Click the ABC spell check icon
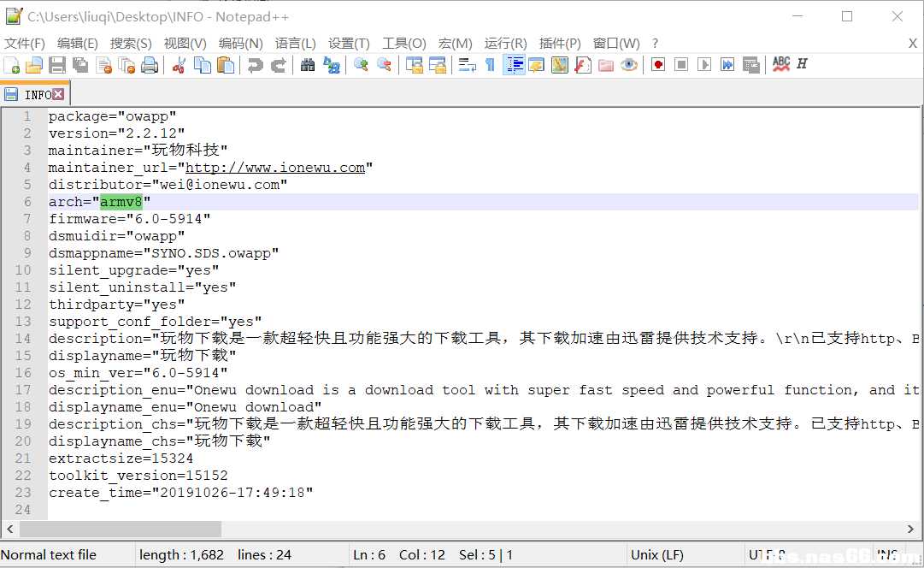 780,64
